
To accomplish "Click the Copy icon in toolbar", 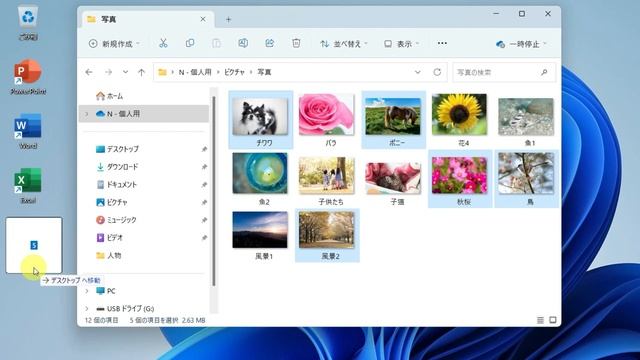I will (x=190, y=43).
